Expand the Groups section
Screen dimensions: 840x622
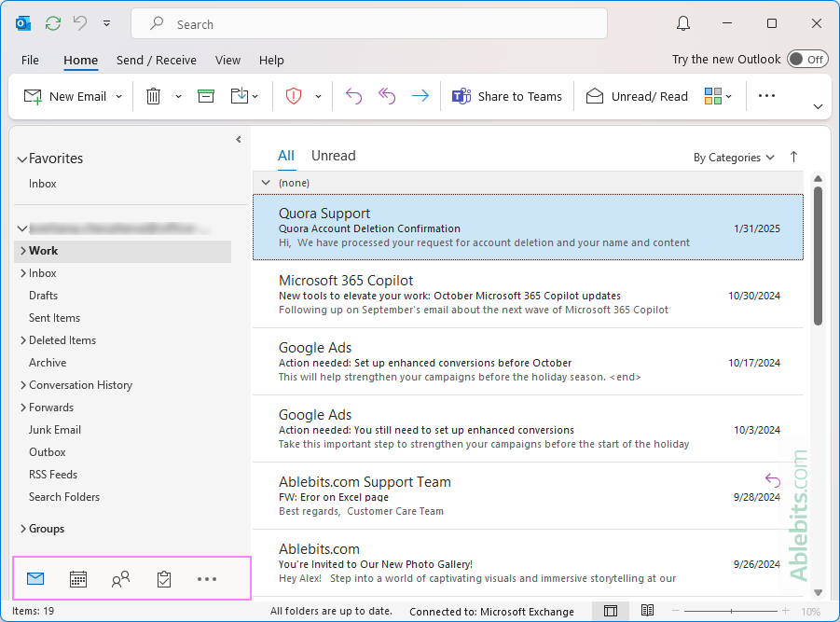coord(23,529)
